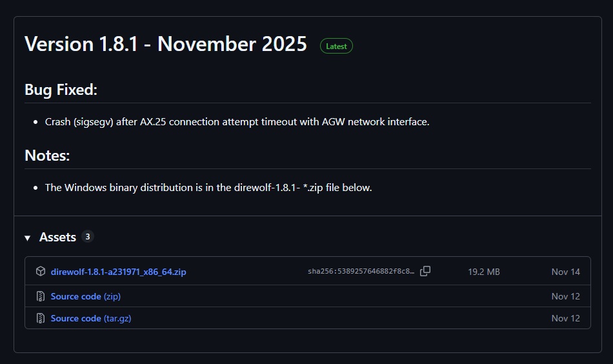The height and width of the screenshot is (364, 613).
Task: Click the file icon beside Source code (zip)
Action: coord(41,296)
